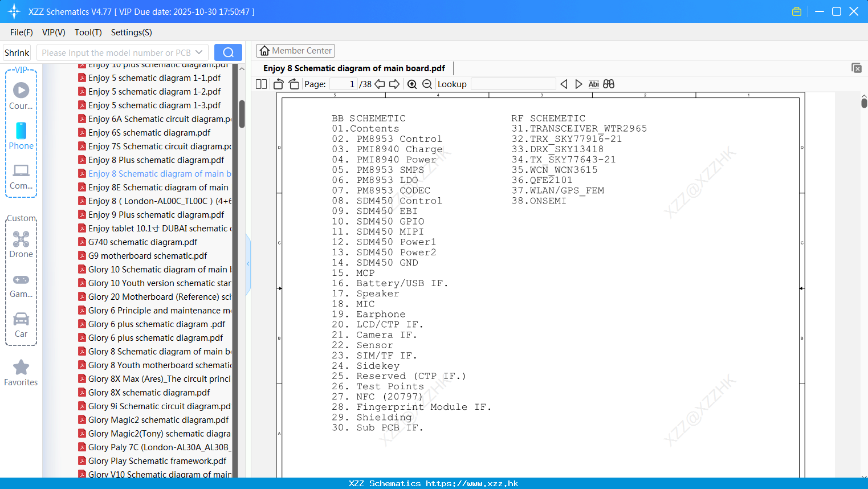868x489 pixels.
Task: Click the model number search input
Action: pos(116,52)
